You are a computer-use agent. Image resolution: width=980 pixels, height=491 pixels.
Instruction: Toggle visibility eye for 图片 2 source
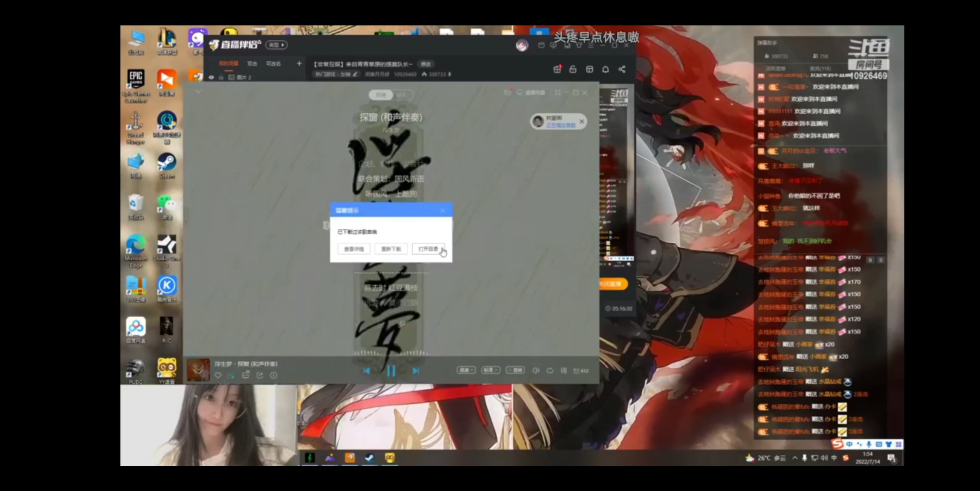point(211,77)
